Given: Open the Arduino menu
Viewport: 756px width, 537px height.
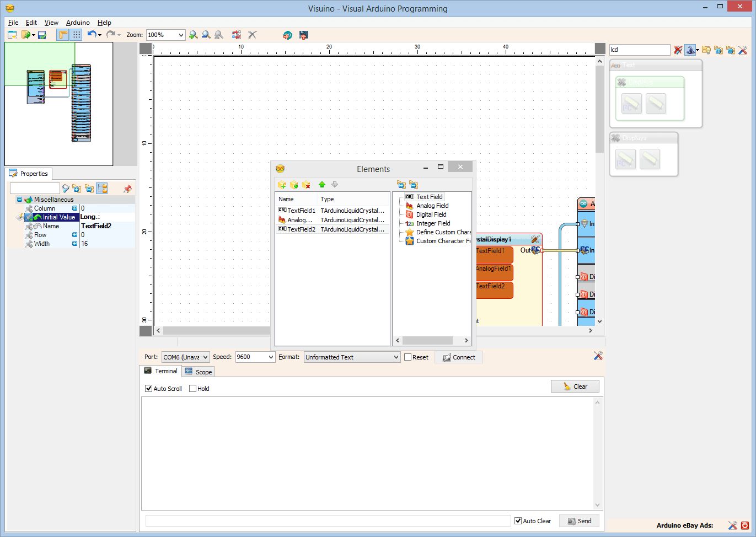Looking at the screenshot, I should pos(77,23).
